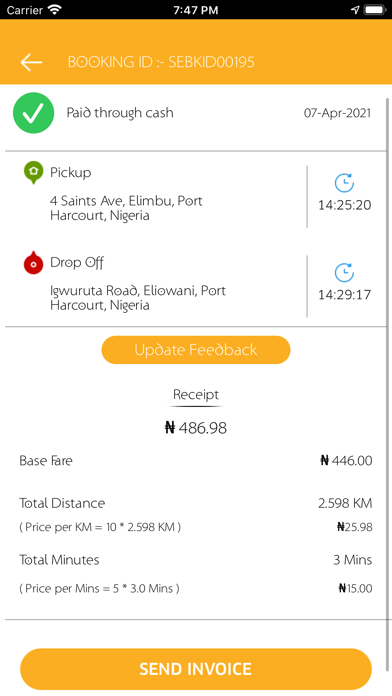Tap the pickup address 4 Saints Ave

[126, 208]
